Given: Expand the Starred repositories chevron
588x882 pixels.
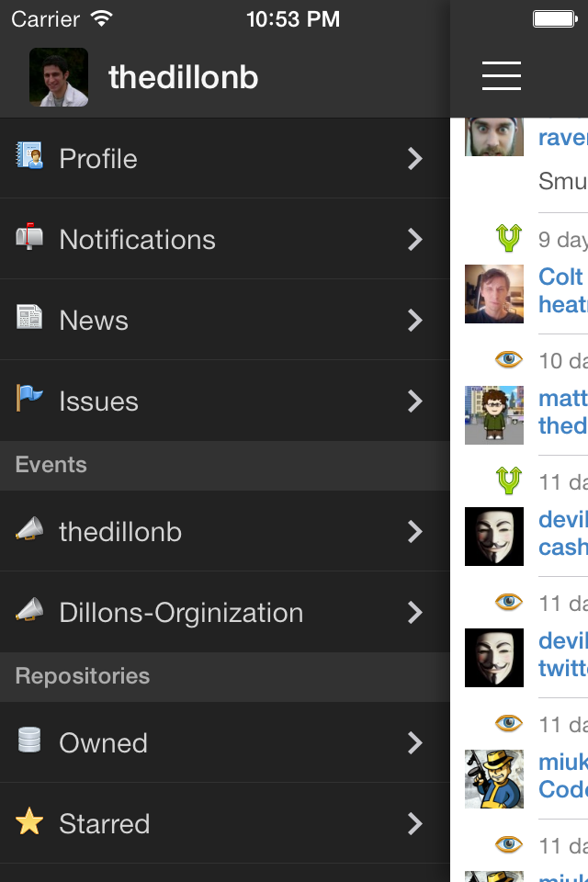Looking at the screenshot, I should point(415,823).
